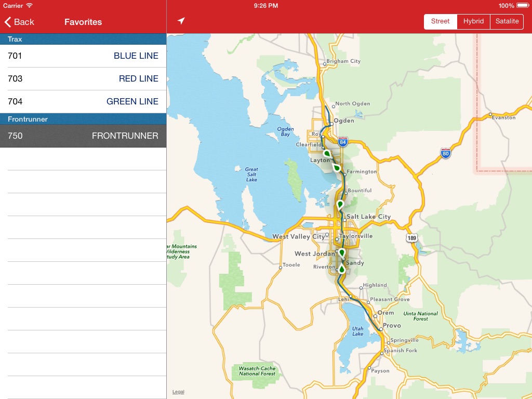Tap train pin just north of Salt Lake City
This screenshot has height=399, width=532.
(340, 204)
